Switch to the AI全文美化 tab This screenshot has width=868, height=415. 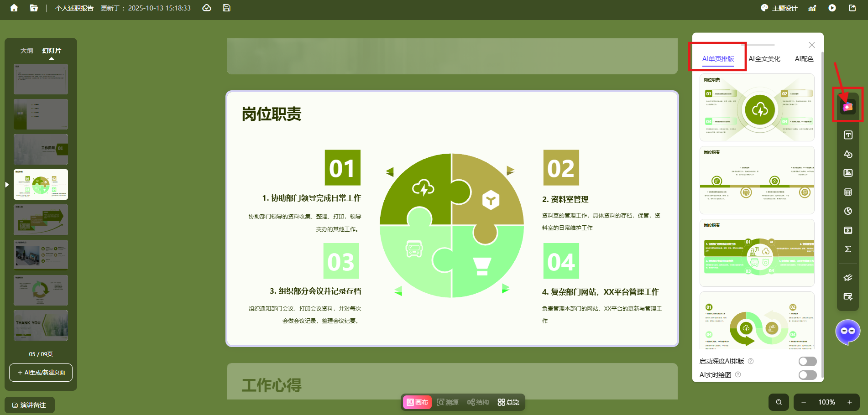click(764, 59)
